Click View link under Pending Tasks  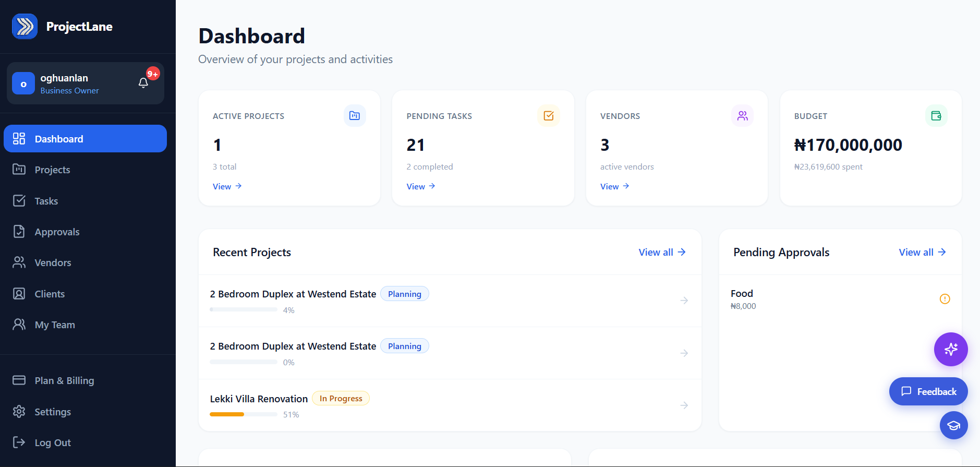(421, 186)
